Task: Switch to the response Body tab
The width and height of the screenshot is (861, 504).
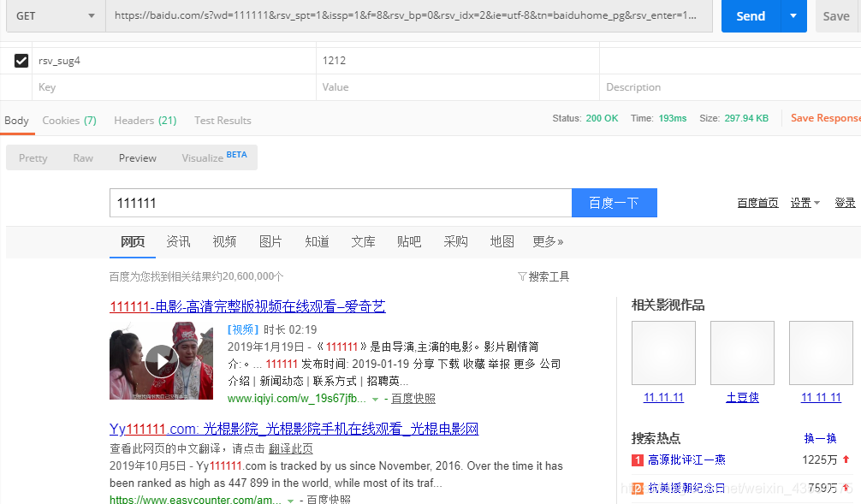Action: click(16, 121)
